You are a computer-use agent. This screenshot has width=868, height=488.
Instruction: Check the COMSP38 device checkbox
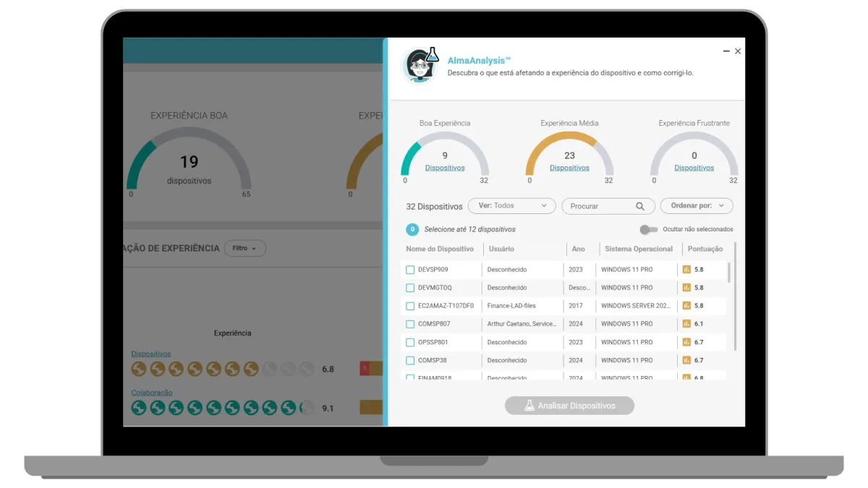(410, 360)
